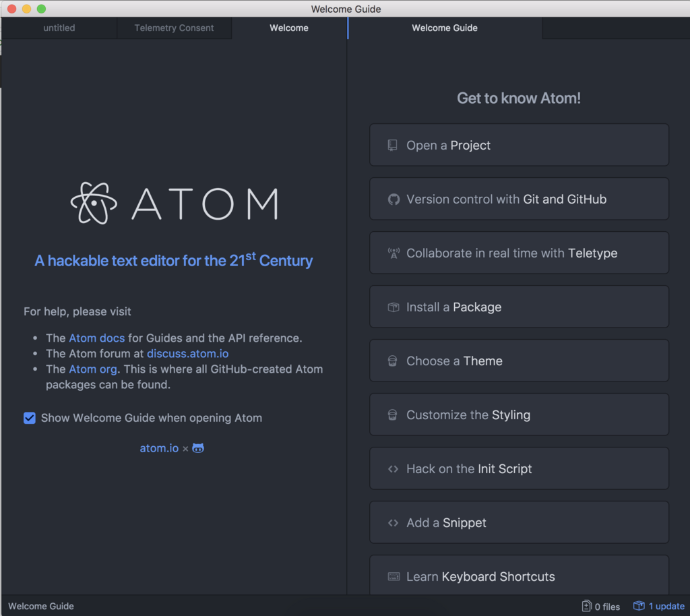Follow the atom.io link
Viewport: 690px width, 616px height.
click(x=159, y=448)
